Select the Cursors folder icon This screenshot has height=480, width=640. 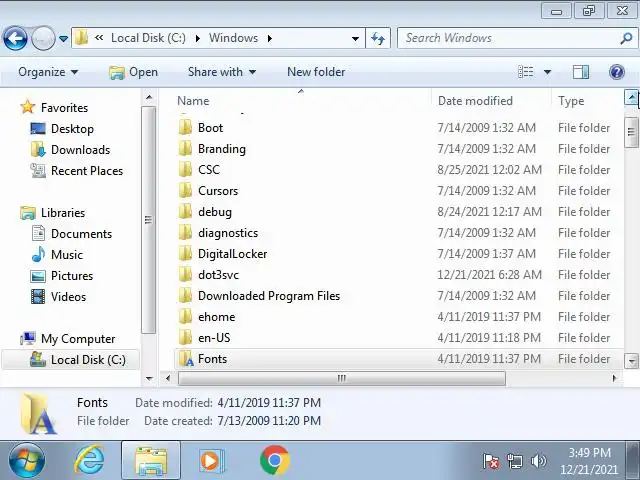tap(185, 191)
